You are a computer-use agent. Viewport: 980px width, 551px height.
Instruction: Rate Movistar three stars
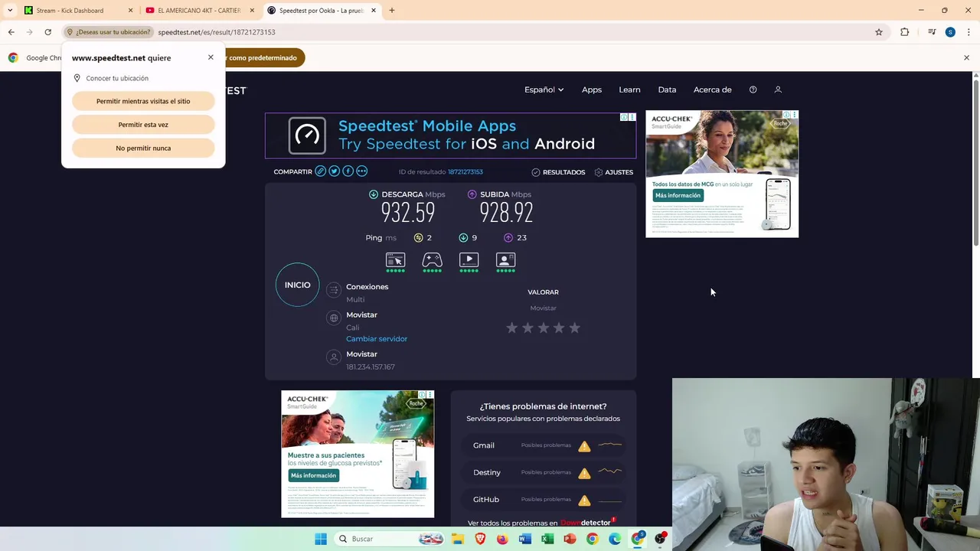(543, 328)
